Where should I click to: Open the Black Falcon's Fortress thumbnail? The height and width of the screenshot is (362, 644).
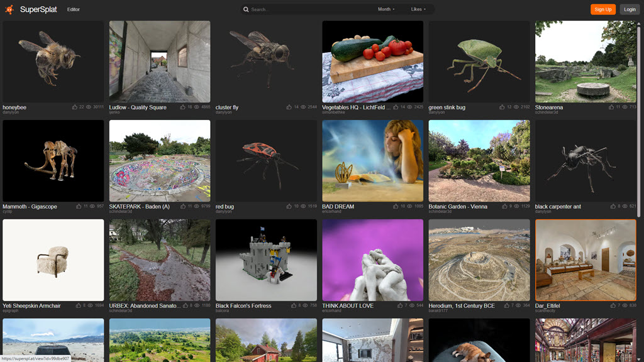pyautogui.click(x=266, y=260)
